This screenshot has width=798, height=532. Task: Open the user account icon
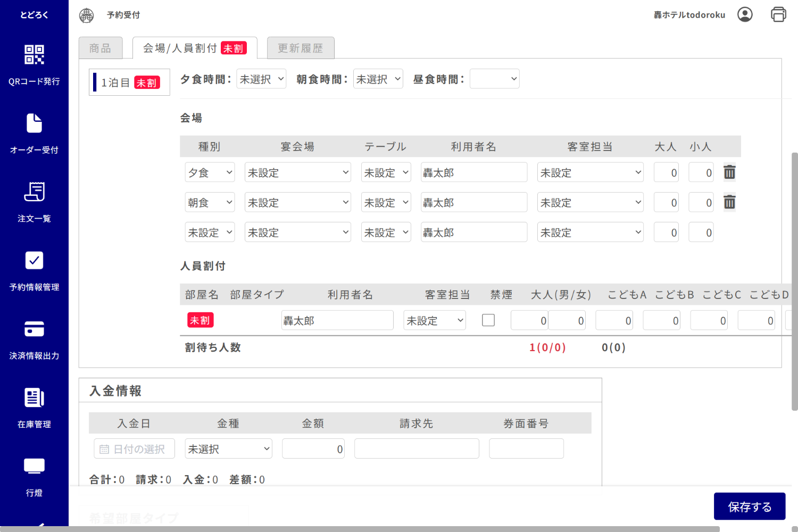tap(745, 15)
